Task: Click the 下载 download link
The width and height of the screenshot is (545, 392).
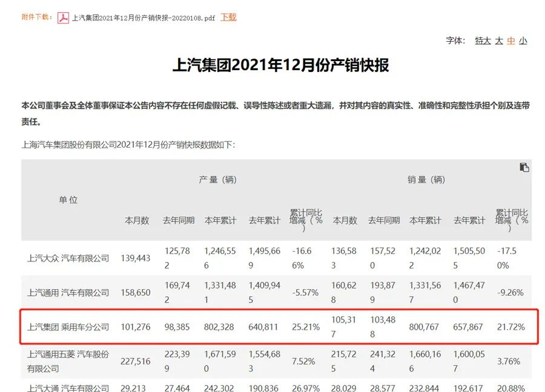Action: pos(228,18)
